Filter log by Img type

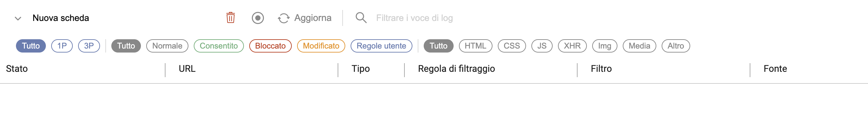604,46
